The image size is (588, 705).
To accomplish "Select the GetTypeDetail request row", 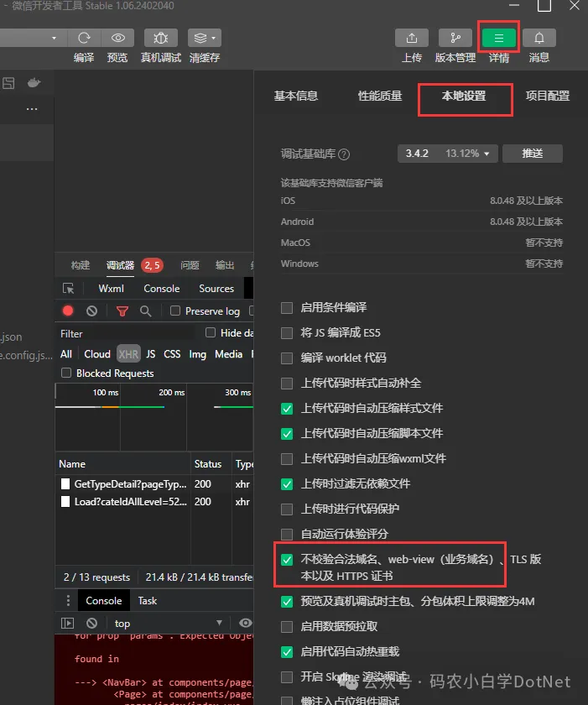I will point(154,483).
